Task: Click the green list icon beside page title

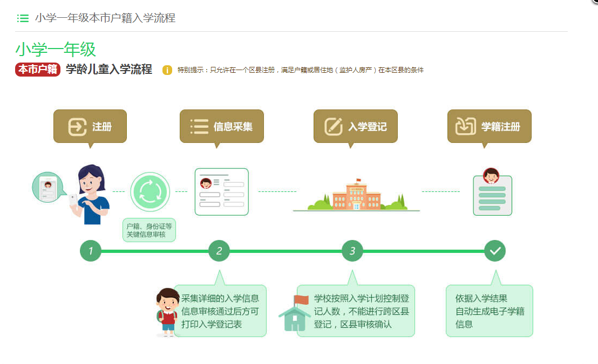Action: click(x=23, y=18)
